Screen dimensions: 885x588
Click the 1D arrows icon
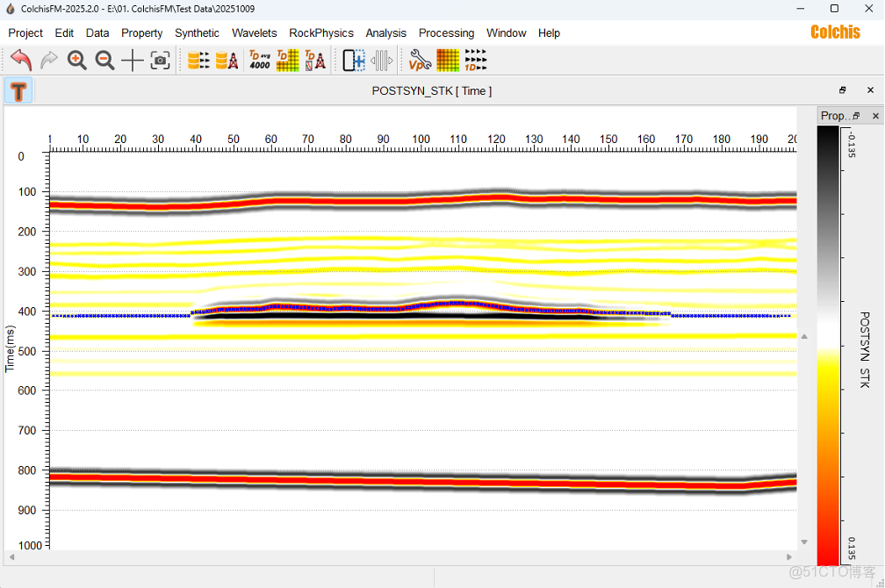(x=476, y=61)
